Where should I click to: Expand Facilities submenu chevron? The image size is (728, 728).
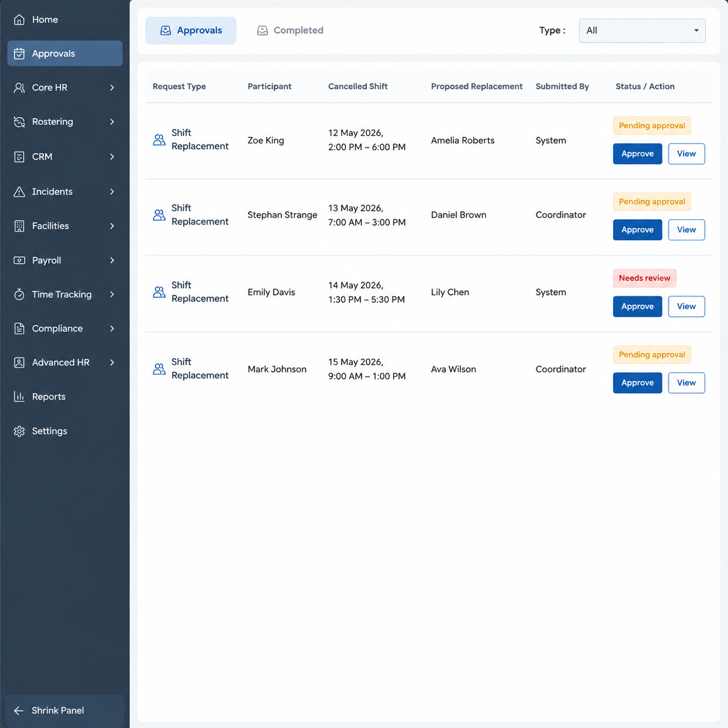(112, 226)
